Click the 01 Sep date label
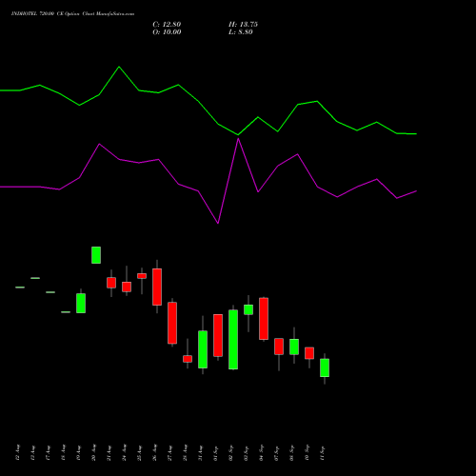This screenshot has height=476, width=476. 216,452
